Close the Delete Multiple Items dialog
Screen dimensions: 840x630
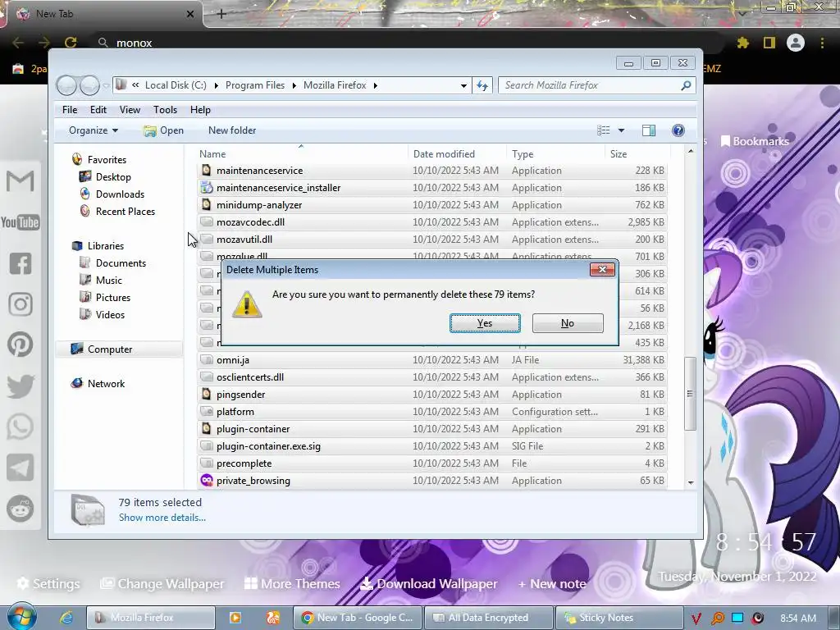tap(601, 269)
